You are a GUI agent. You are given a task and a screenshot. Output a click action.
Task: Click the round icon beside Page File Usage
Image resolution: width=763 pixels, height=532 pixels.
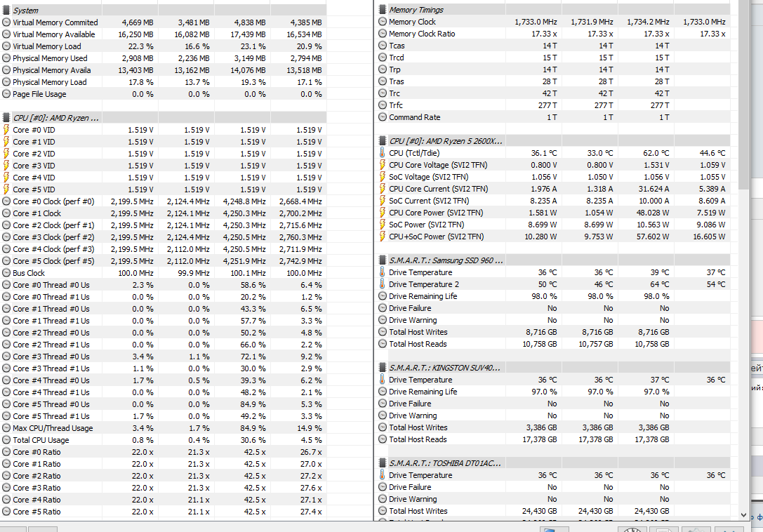click(x=6, y=94)
